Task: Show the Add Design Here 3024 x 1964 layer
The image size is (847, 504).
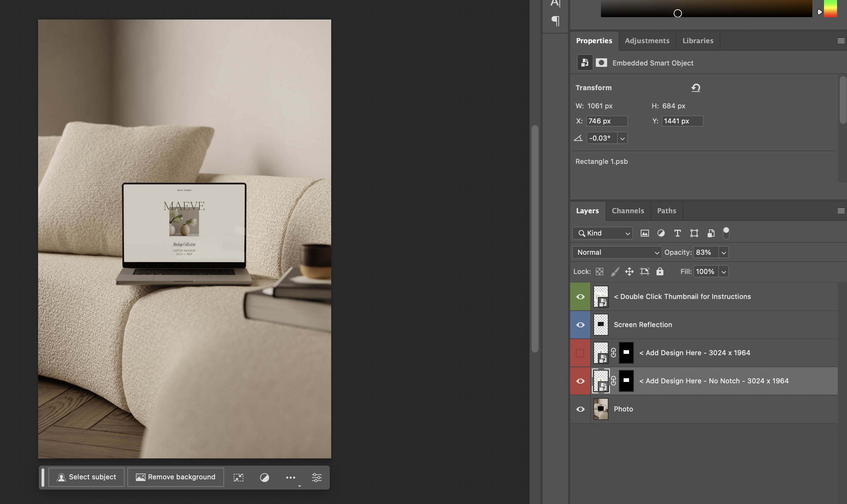Action: click(580, 353)
